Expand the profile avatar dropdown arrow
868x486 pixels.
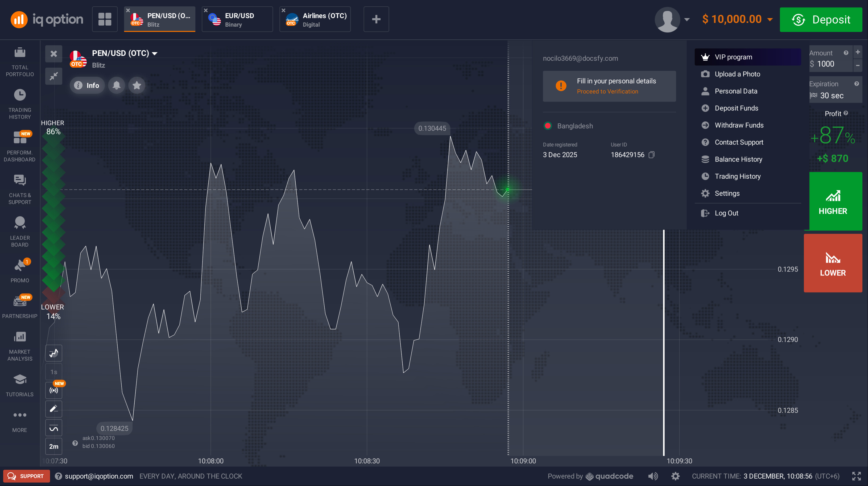pyautogui.click(x=687, y=19)
